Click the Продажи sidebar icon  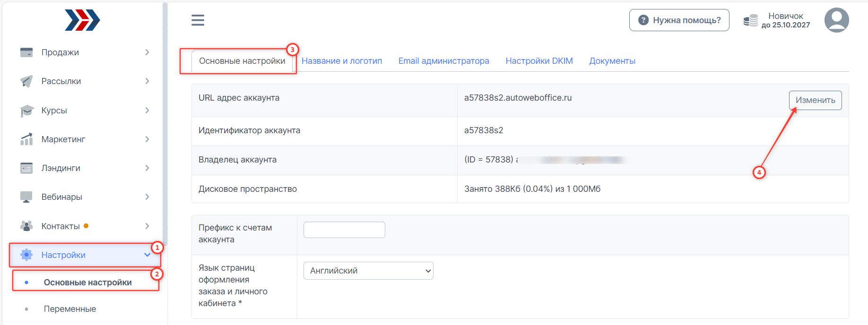(x=26, y=52)
